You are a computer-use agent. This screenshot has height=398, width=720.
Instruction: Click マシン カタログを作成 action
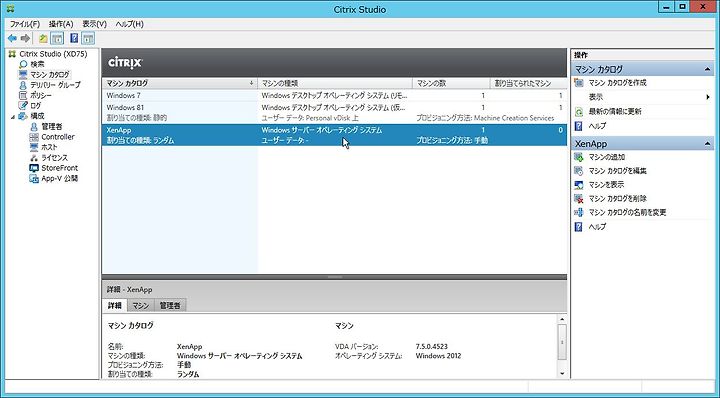point(617,83)
